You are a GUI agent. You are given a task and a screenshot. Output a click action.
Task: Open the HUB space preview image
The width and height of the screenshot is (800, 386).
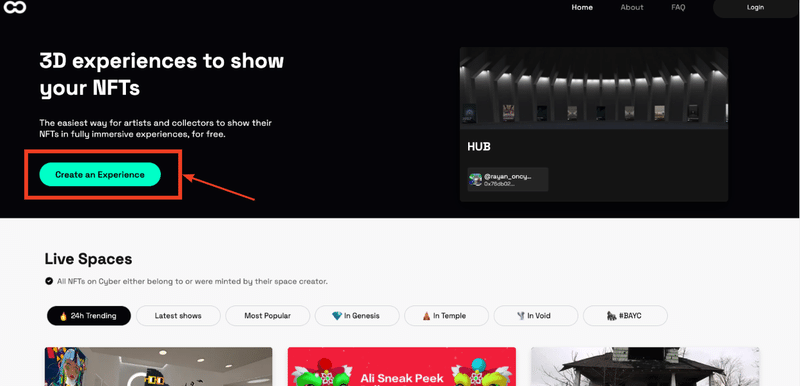594,88
